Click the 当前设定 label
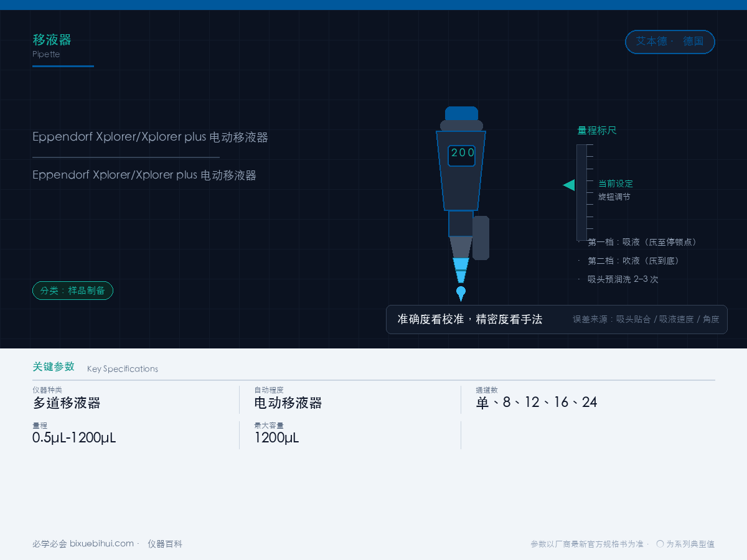The width and height of the screenshot is (747, 560). (x=616, y=184)
